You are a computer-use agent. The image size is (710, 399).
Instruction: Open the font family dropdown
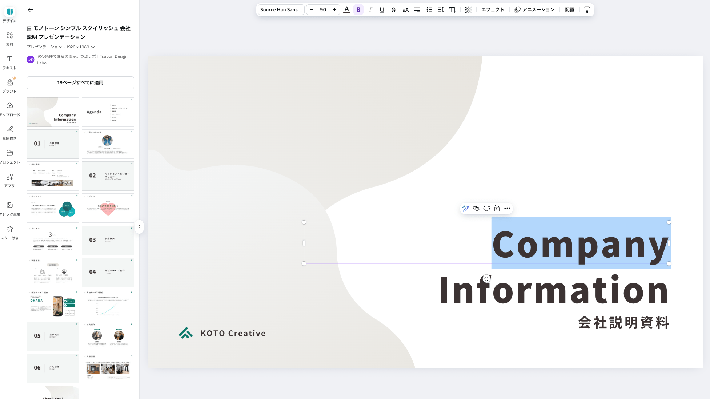[279, 10]
